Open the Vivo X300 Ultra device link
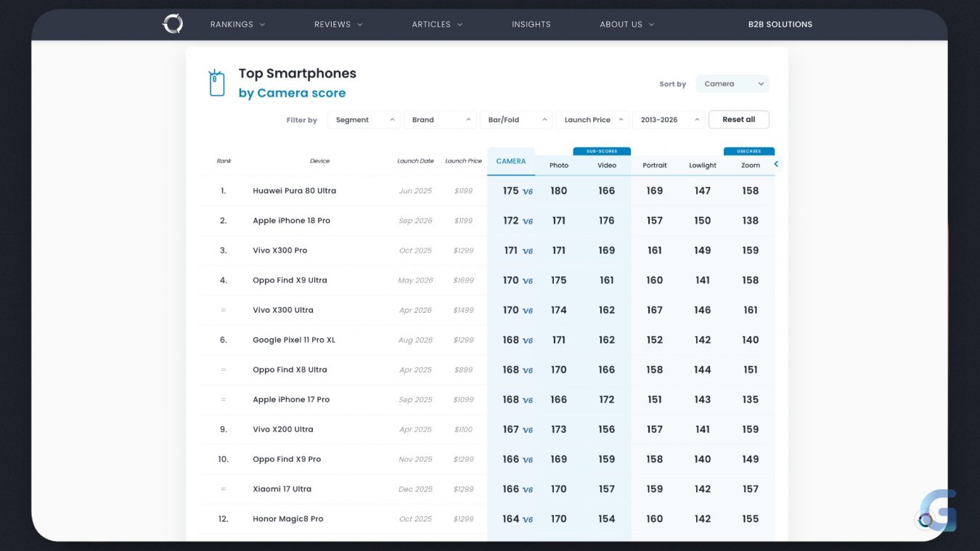Image resolution: width=980 pixels, height=551 pixels. pyautogui.click(x=283, y=310)
